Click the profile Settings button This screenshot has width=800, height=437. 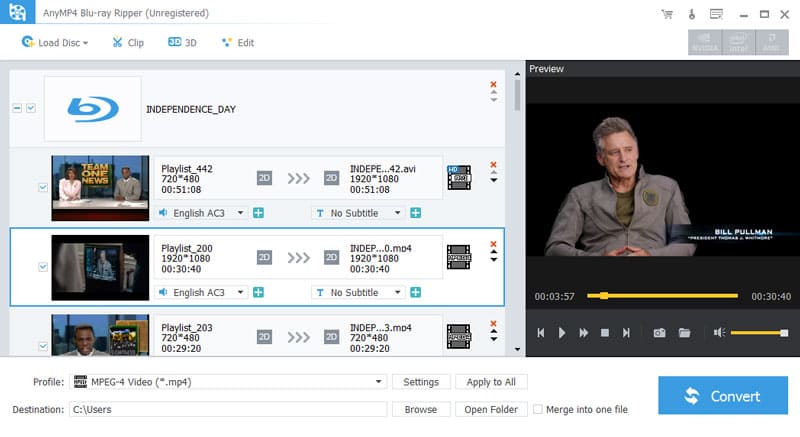point(421,382)
